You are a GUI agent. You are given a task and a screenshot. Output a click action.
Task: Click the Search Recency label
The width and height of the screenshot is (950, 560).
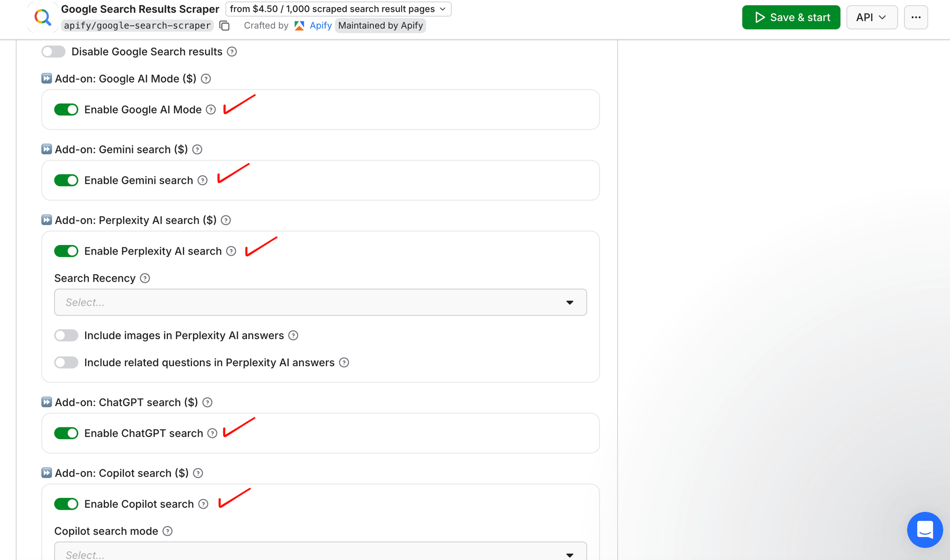[x=95, y=278]
